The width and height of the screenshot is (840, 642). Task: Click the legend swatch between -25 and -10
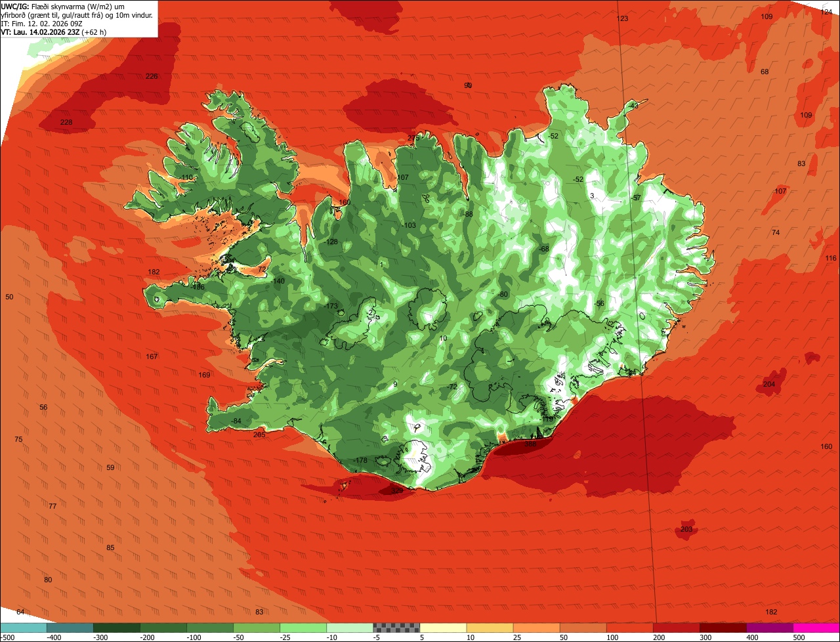(303, 628)
